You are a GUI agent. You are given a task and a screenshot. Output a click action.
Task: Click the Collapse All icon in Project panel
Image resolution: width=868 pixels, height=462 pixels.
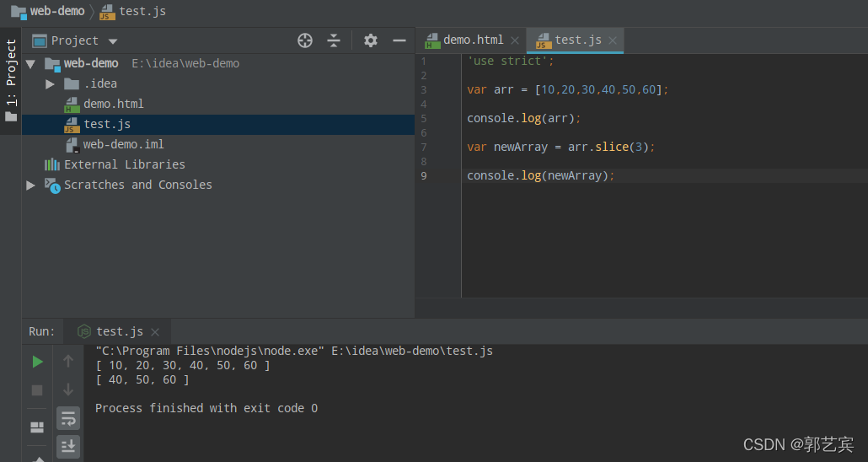tap(333, 40)
